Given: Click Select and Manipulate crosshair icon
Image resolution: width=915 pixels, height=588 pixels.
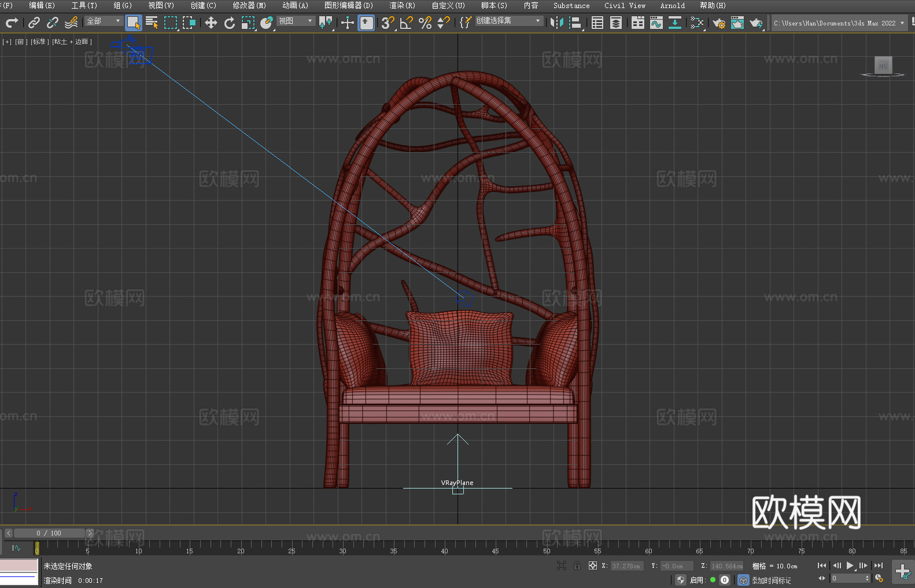Looking at the screenshot, I should pyautogui.click(x=348, y=23).
